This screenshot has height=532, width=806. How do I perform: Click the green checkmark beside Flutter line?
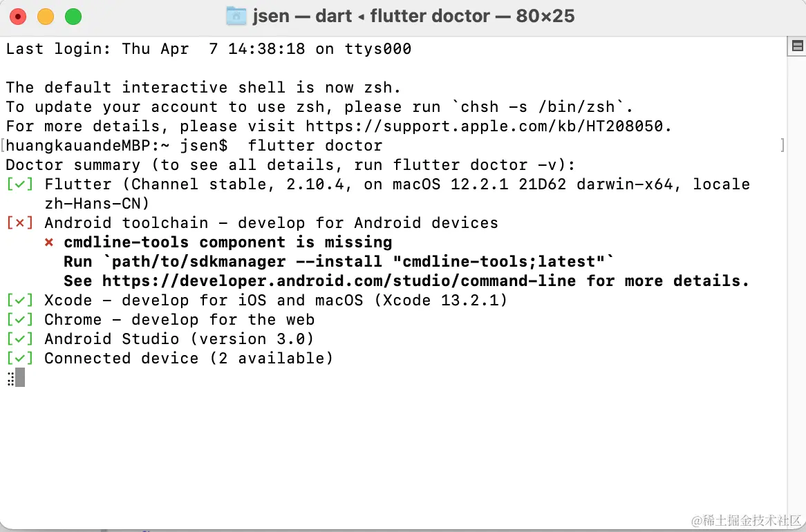[19, 184]
